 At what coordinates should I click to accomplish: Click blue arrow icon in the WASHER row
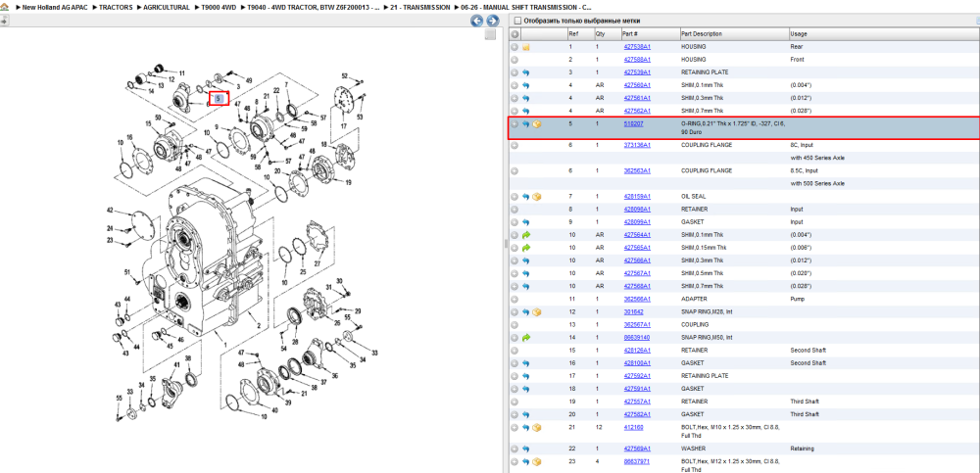tap(525, 449)
